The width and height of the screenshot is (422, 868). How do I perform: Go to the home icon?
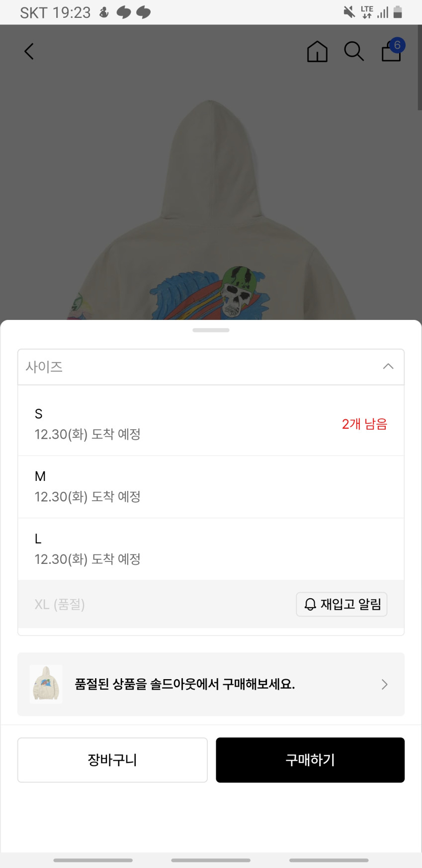point(317,51)
